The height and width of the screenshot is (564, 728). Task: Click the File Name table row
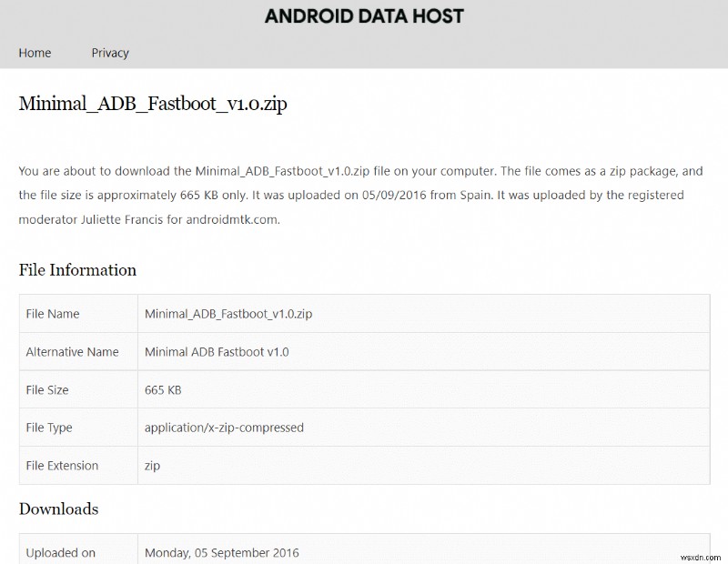[227, 313]
